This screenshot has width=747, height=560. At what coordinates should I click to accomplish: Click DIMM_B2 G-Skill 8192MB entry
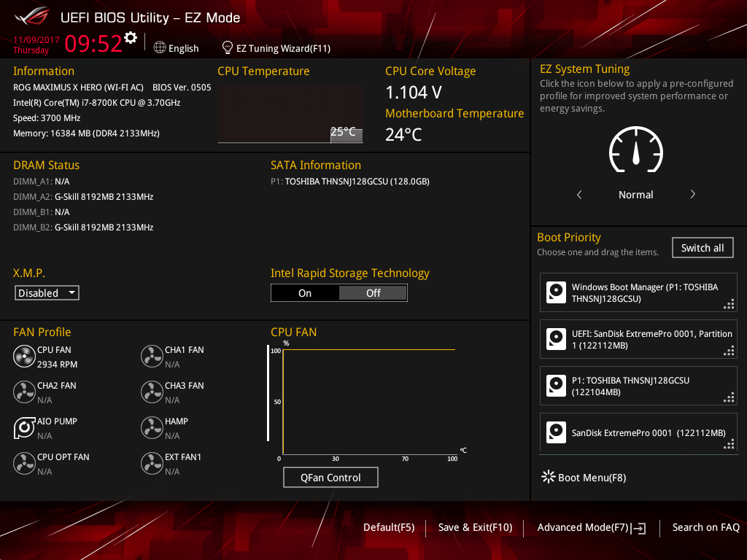point(83,227)
